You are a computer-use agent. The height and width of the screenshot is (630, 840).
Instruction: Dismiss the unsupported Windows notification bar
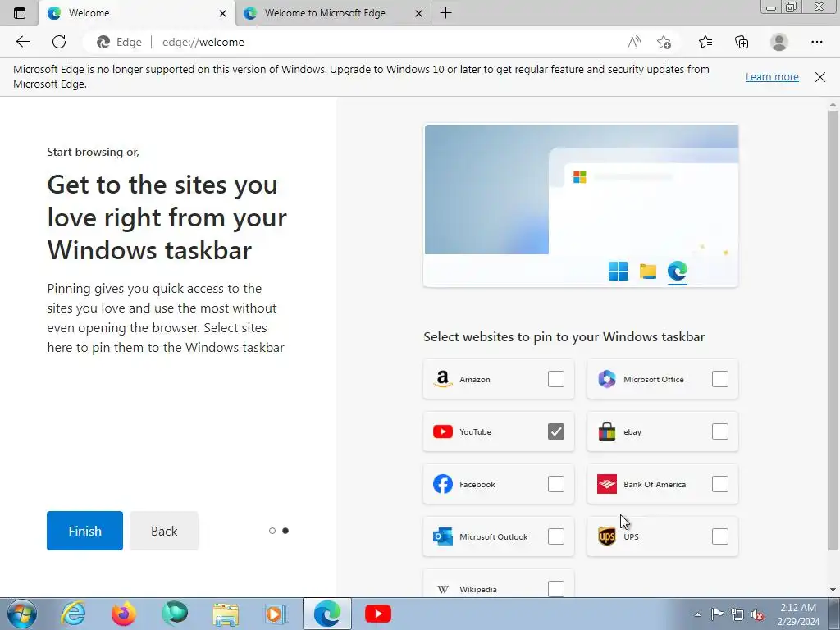(820, 77)
